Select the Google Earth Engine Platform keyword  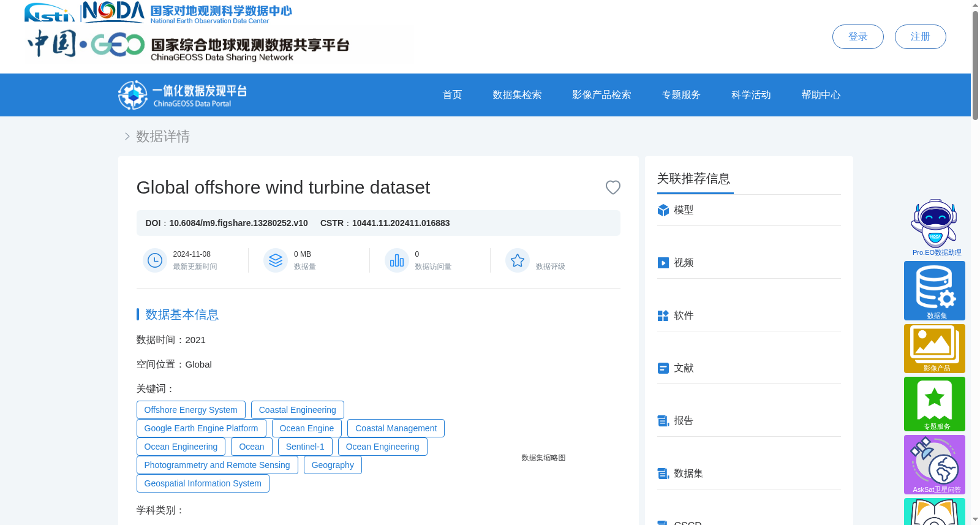[x=201, y=428]
